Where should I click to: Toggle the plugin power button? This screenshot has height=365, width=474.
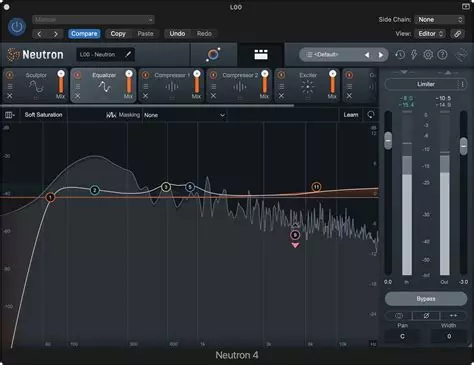click(x=17, y=27)
